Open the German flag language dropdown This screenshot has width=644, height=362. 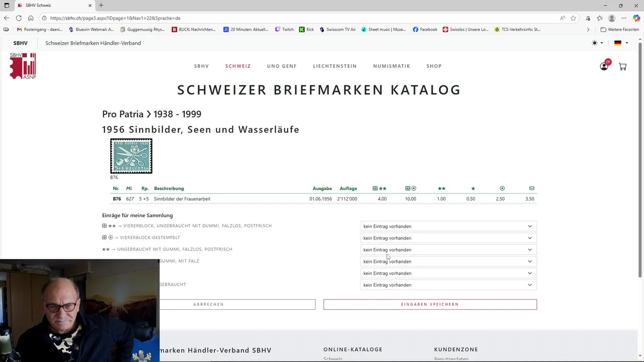click(x=621, y=43)
